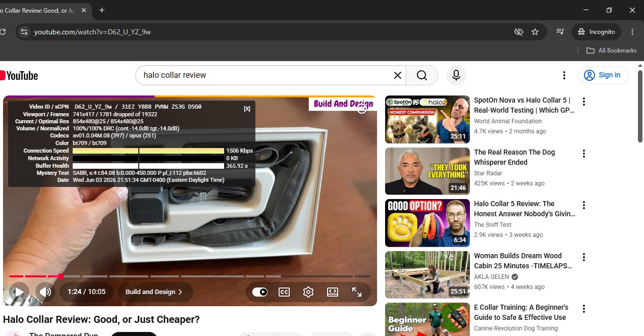
Task: Click the third-party cookies blocked eye icon
Action: (x=518, y=32)
